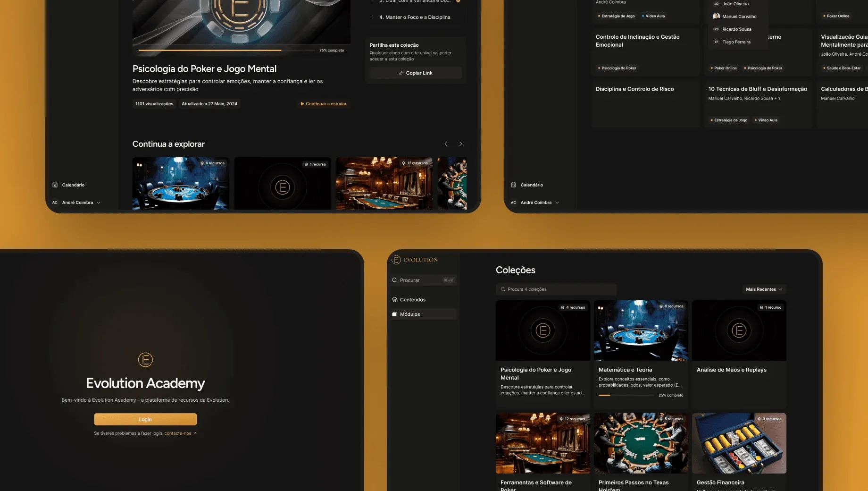Go to previous items in Continua a explorar

pyautogui.click(x=446, y=144)
